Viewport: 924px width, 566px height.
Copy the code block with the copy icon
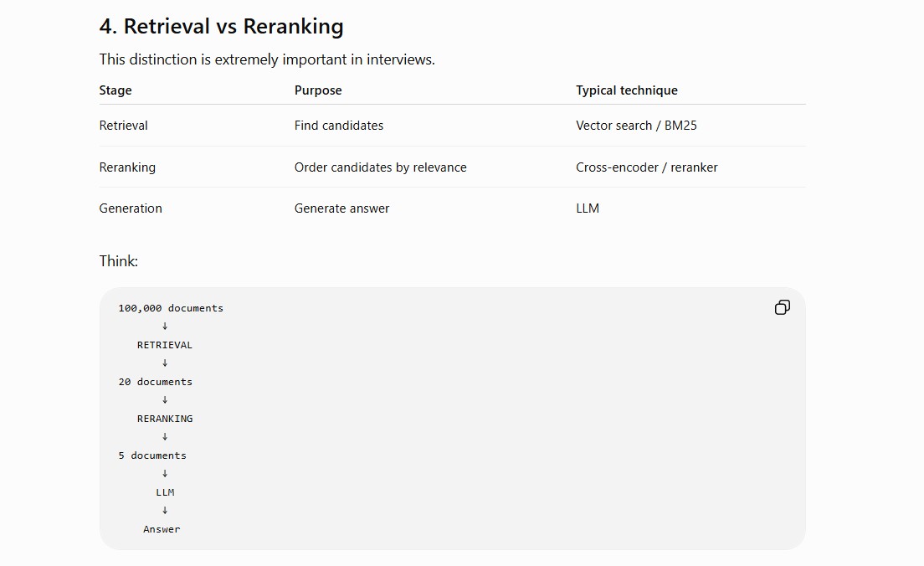coord(782,307)
